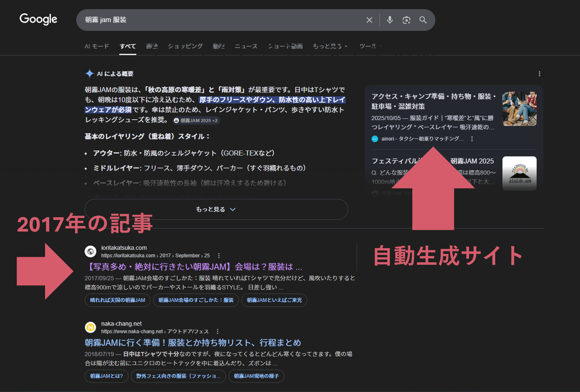Click the magnifying glass search button

423,20
